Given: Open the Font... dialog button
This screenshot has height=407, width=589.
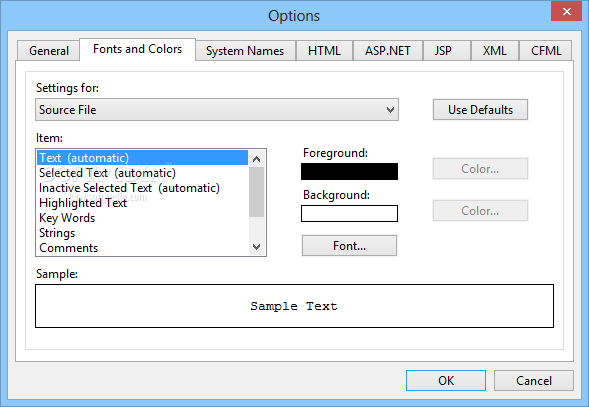Looking at the screenshot, I should 349,246.
